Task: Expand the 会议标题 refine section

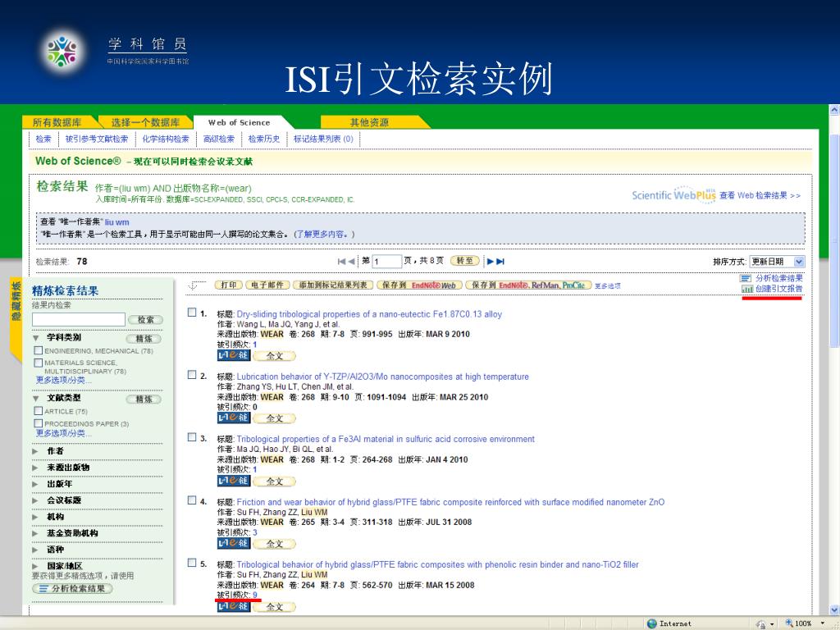Action: click(x=35, y=500)
